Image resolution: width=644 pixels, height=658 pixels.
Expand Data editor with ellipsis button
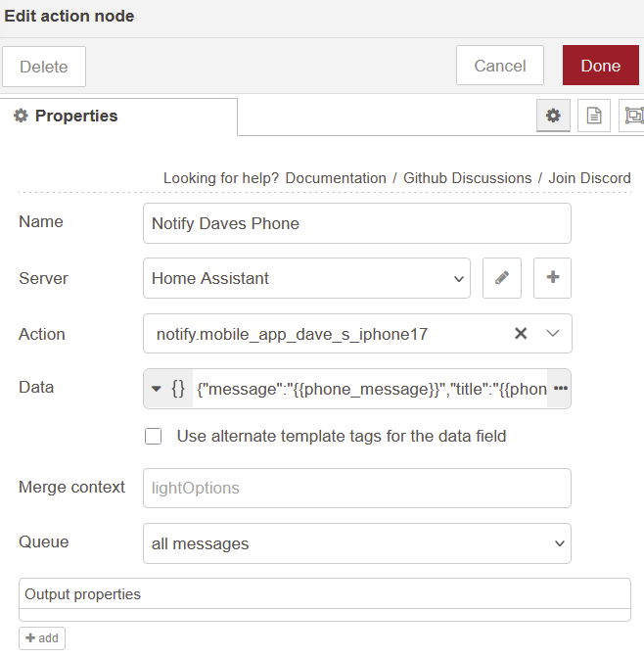click(560, 388)
